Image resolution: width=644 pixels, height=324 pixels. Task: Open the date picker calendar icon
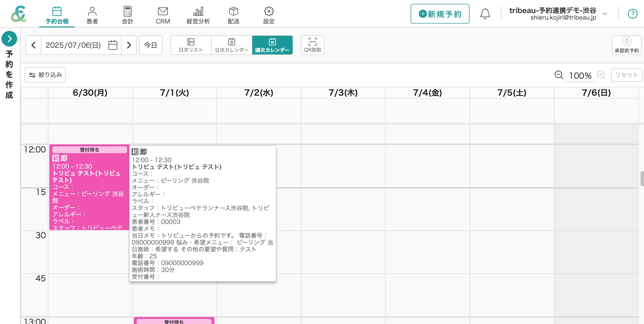pyautogui.click(x=113, y=45)
